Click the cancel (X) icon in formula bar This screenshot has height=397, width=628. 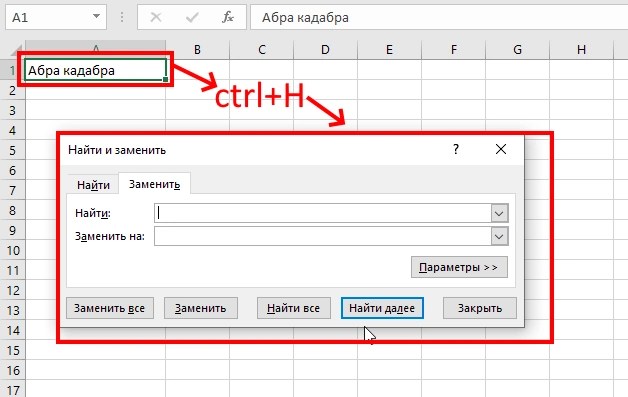(x=155, y=17)
